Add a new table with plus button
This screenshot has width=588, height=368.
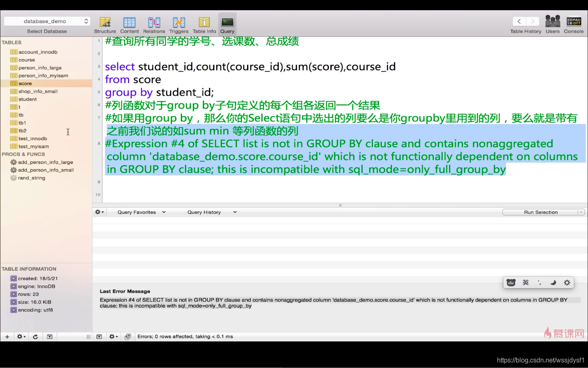[x=7, y=337]
